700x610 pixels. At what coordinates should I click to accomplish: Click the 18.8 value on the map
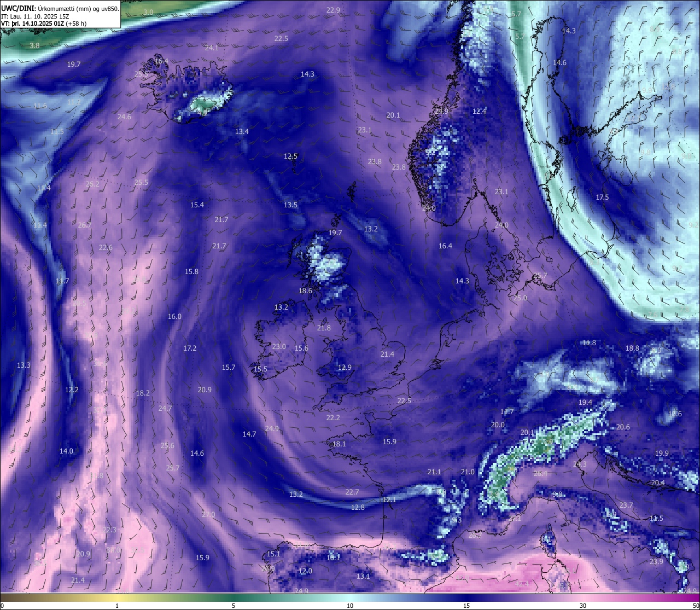(632, 348)
